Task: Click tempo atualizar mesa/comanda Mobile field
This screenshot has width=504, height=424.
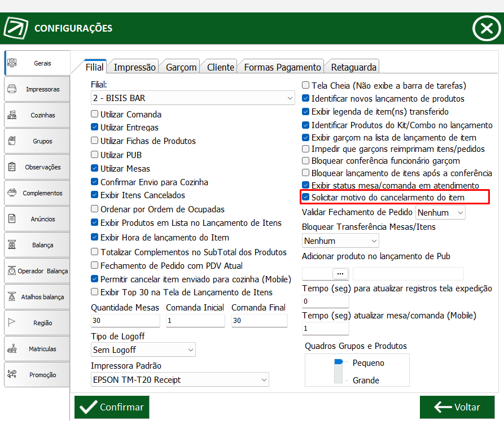Action: pos(325,328)
